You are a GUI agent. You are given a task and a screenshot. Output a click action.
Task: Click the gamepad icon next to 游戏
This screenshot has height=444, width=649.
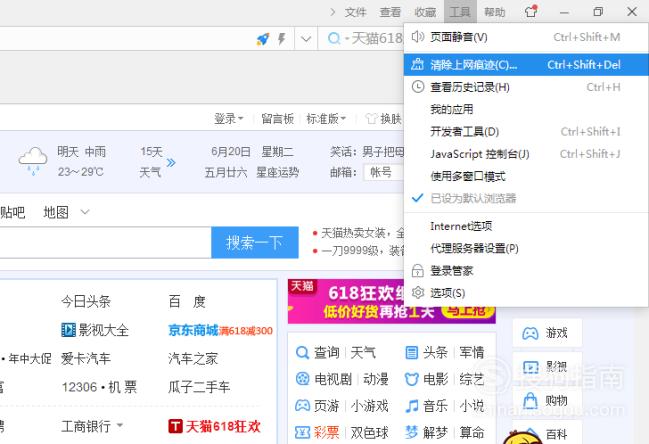click(530, 333)
